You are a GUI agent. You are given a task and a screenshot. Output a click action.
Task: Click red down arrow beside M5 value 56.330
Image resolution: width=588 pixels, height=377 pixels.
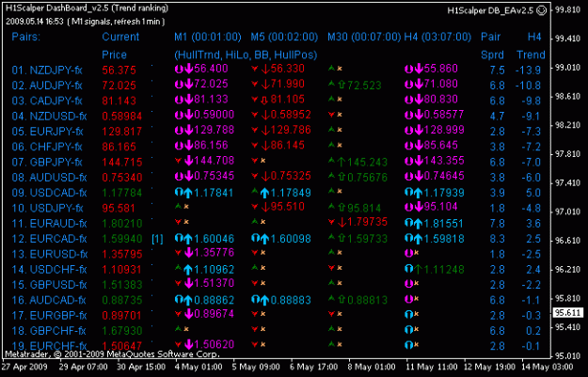click(x=265, y=69)
